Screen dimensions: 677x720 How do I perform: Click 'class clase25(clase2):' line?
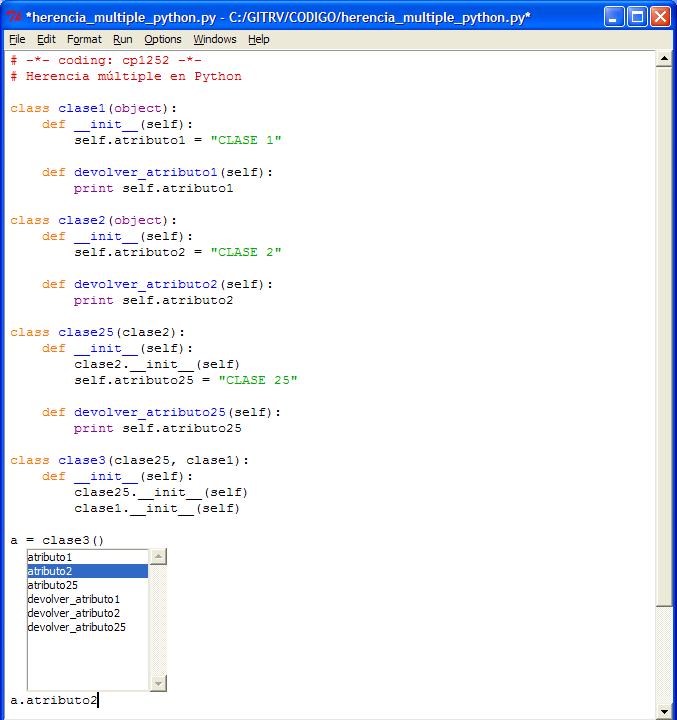tap(98, 332)
